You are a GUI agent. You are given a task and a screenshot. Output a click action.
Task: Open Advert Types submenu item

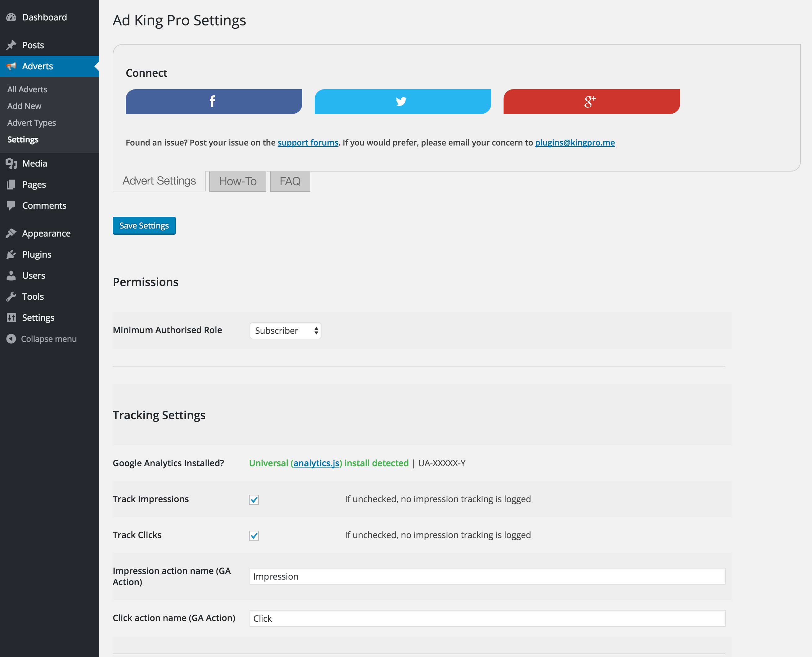(32, 123)
